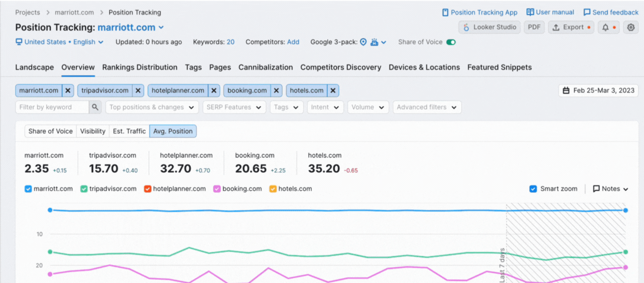Open the Notes dropdown
This screenshot has height=283, width=644.
(x=610, y=189)
